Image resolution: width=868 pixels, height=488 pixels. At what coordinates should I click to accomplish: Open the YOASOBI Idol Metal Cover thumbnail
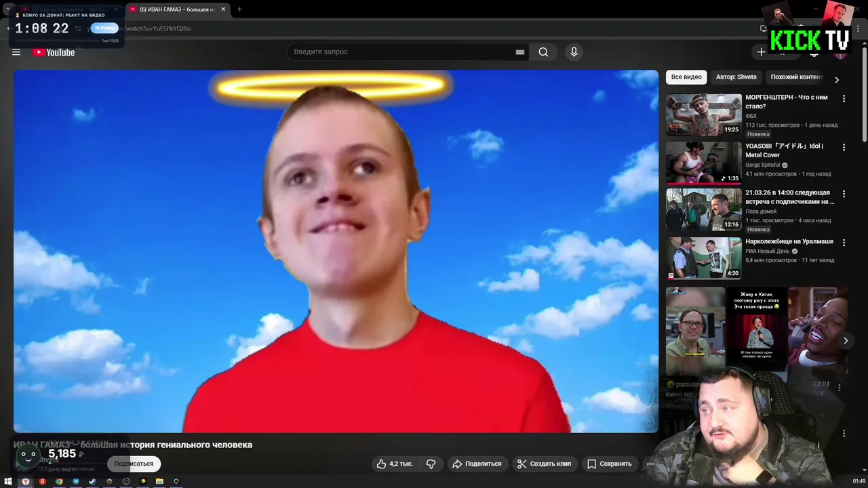pos(703,163)
